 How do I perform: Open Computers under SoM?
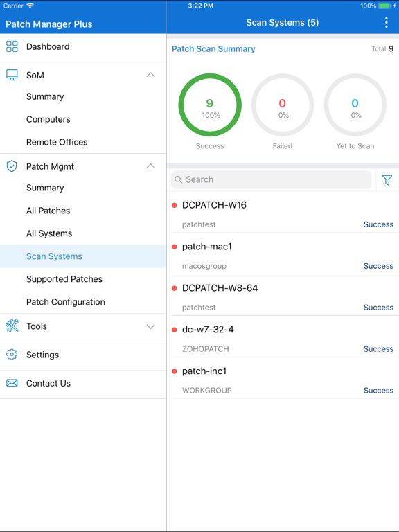point(83,119)
